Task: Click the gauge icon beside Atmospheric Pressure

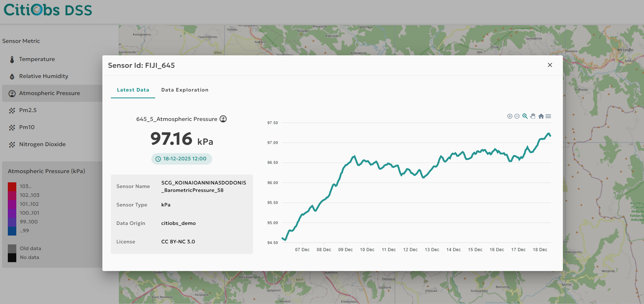Action: (x=12, y=93)
